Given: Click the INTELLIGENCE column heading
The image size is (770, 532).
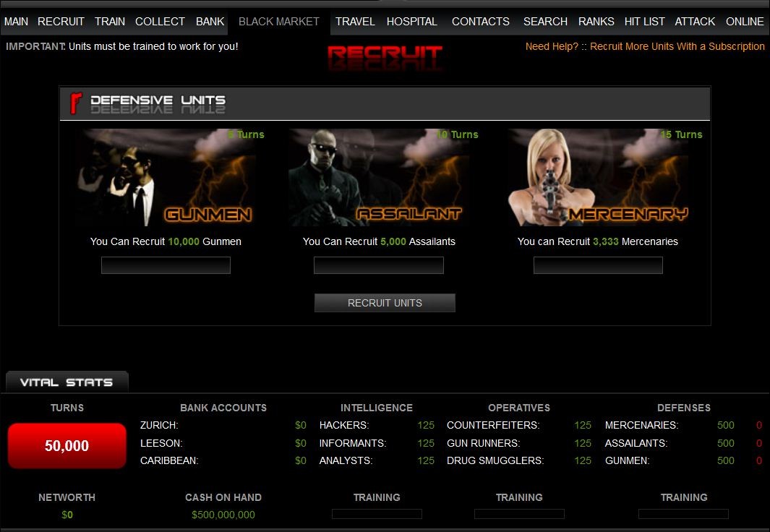Looking at the screenshot, I should coord(377,408).
